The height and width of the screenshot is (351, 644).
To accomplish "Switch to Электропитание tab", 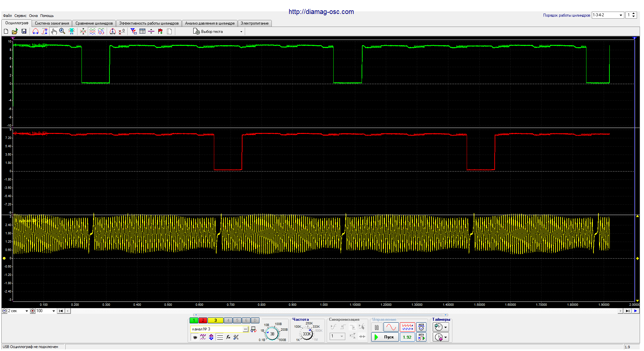I will [x=255, y=23].
